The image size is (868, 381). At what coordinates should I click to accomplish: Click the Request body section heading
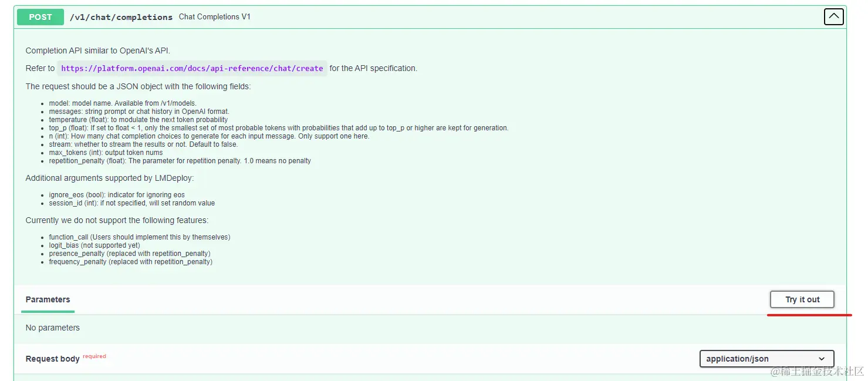tap(53, 359)
